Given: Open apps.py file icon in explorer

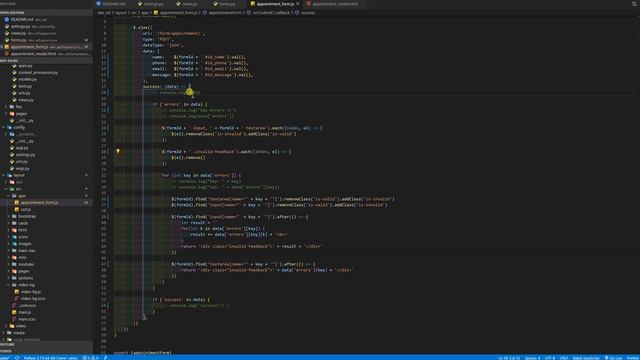Looking at the screenshot, I should click(x=14, y=66).
